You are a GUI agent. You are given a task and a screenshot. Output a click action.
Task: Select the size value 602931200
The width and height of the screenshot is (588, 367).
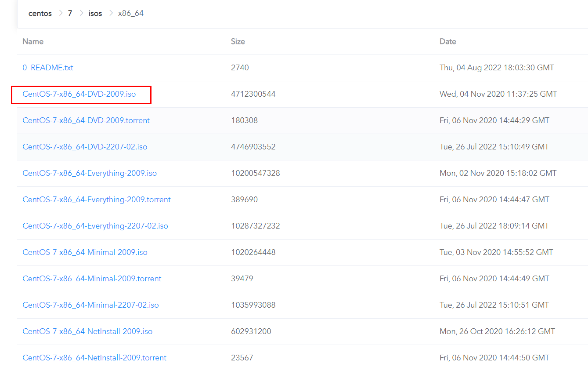tap(251, 331)
